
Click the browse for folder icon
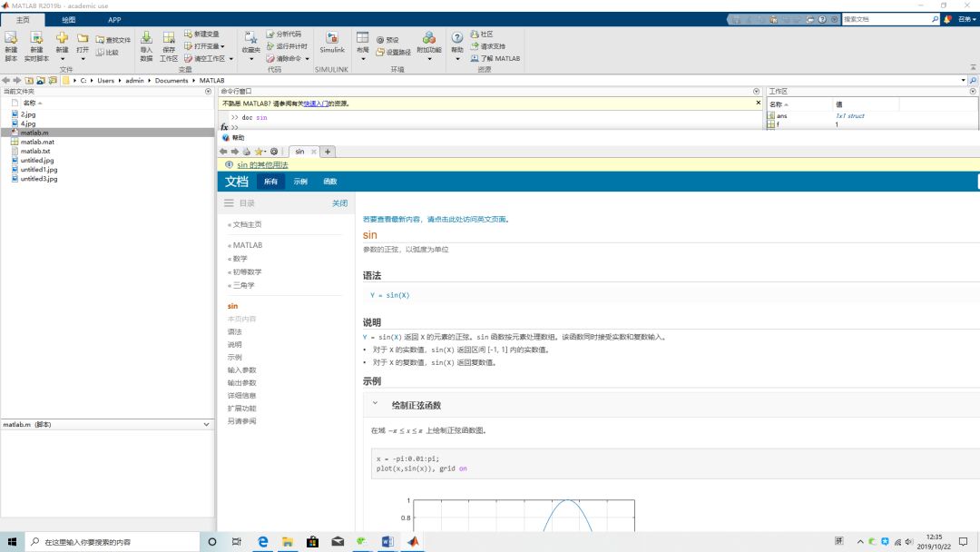click(x=41, y=80)
